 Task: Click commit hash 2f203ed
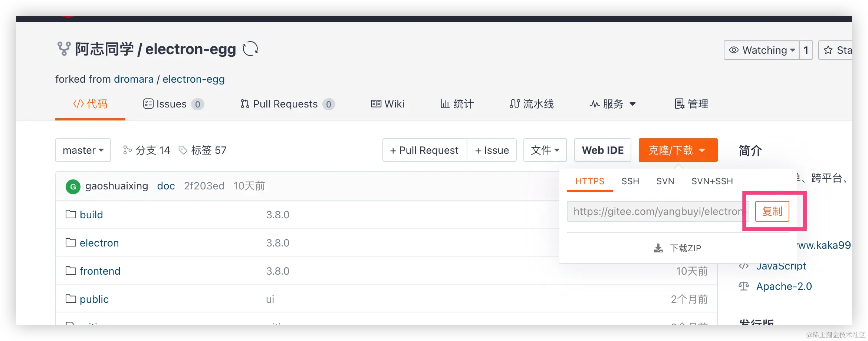[x=204, y=186]
